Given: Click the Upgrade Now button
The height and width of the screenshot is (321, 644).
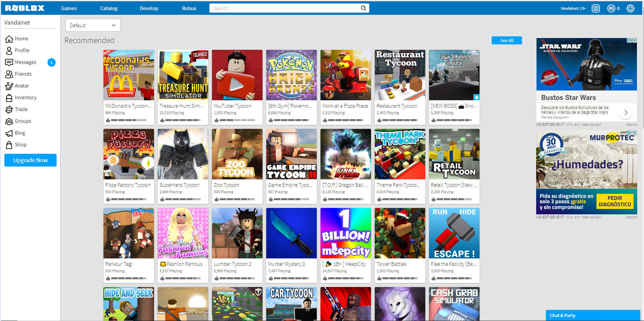Looking at the screenshot, I should click(x=30, y=160).
